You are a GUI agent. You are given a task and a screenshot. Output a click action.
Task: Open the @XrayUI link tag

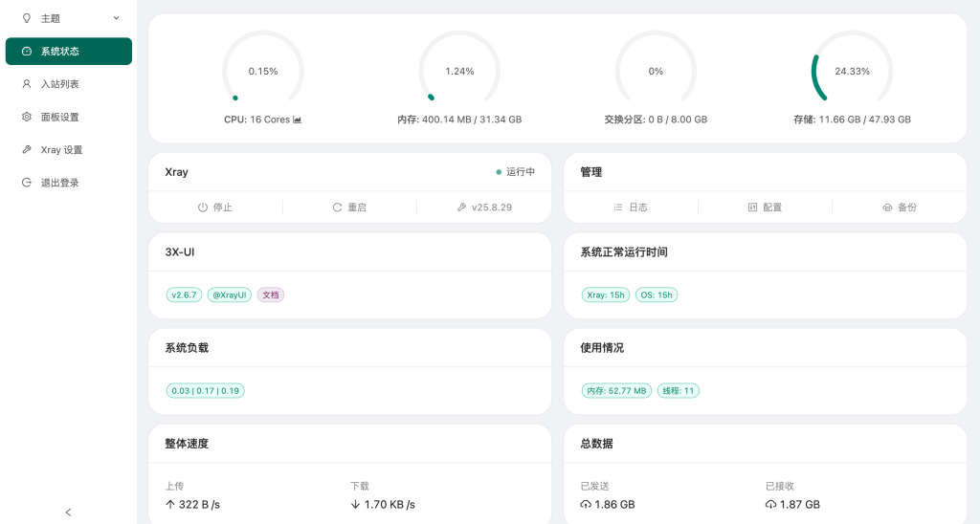tap(230, 295)
